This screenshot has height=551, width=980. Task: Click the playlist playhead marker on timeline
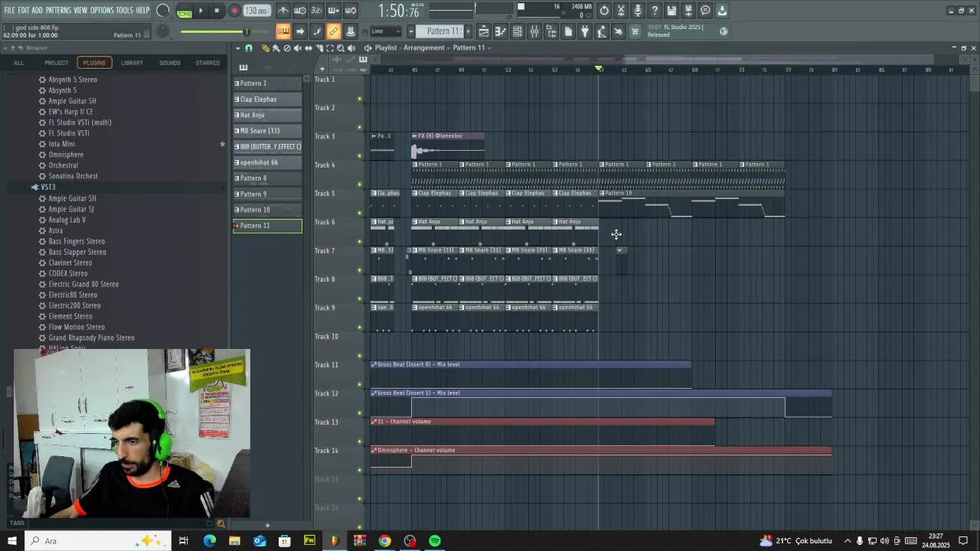click(599, 70)
